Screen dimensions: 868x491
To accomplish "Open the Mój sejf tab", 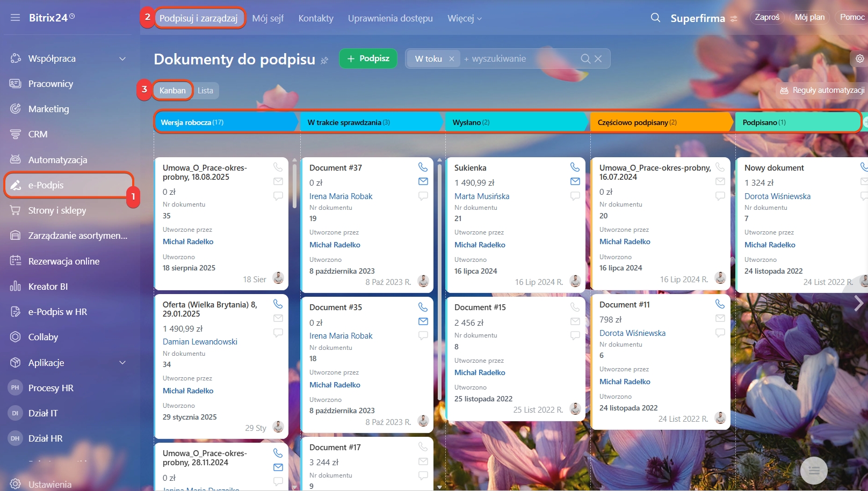I will point(268,18).
